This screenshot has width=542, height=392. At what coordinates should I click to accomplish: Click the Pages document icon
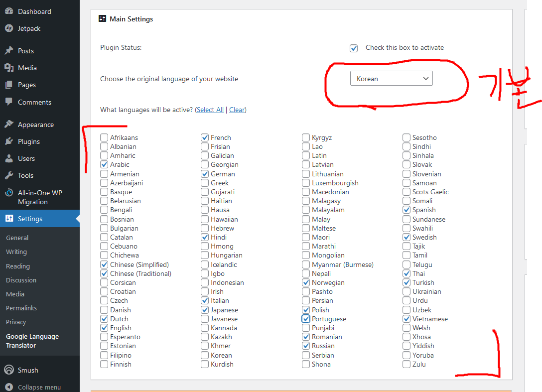tap(9, 85)
